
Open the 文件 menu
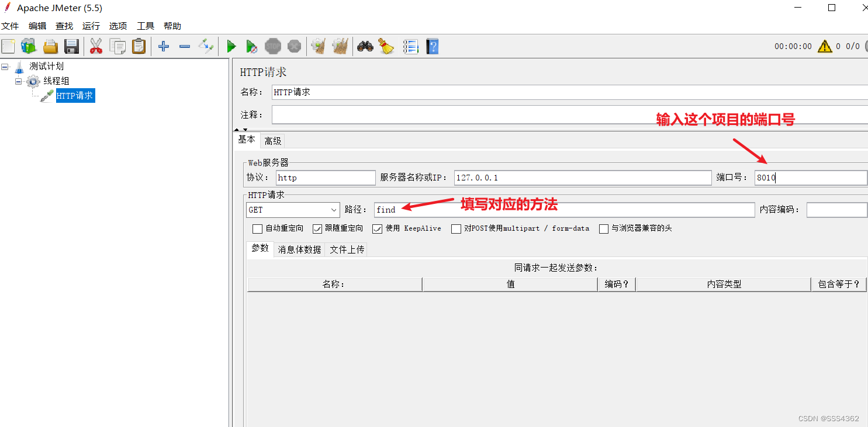[11, 26]
